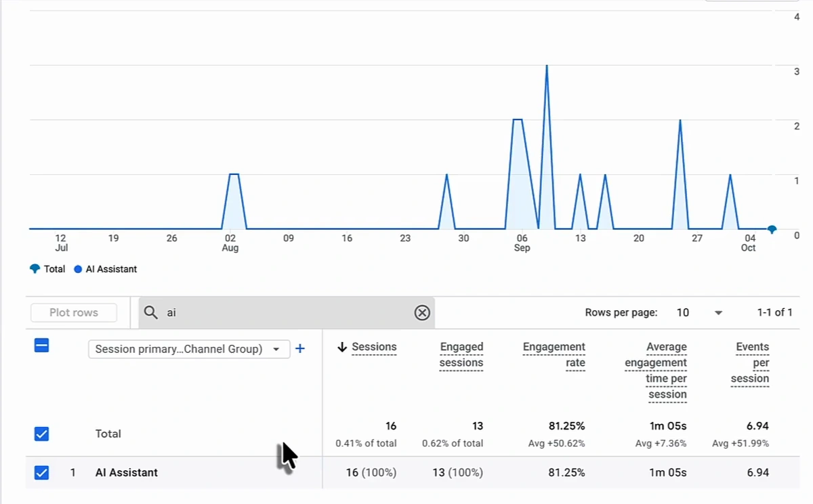Click the magnifier search icon
Viewport: 813px width, 504px height.
tap(151, 312)
